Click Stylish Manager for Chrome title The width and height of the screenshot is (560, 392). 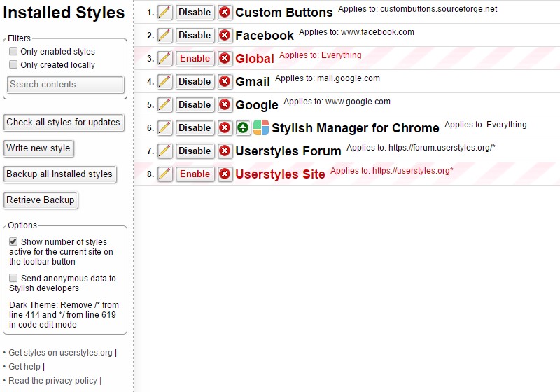click(356, 128)
